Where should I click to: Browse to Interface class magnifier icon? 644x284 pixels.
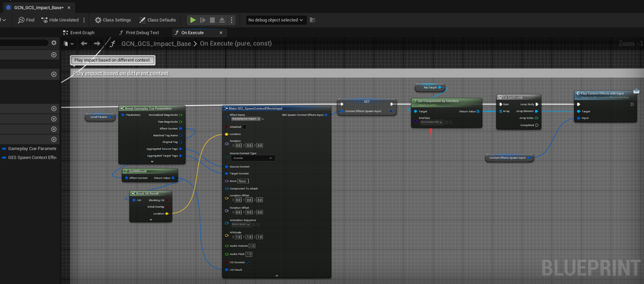pos(451,122)
